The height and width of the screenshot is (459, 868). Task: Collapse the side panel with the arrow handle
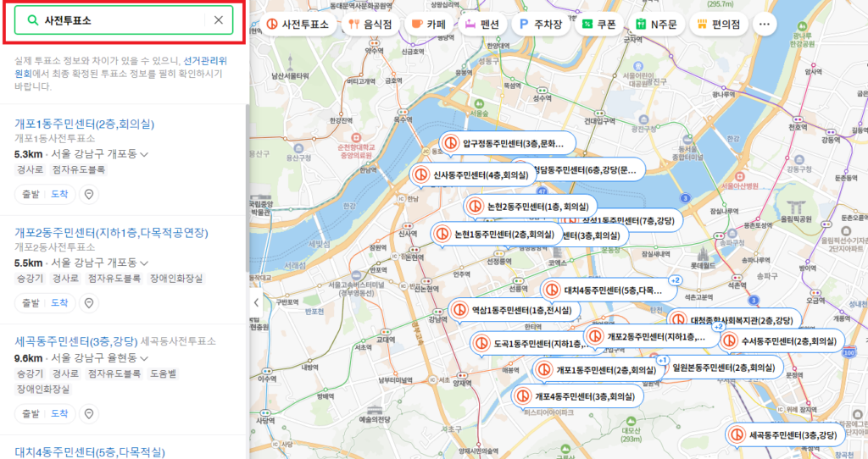tap(256, 302)
